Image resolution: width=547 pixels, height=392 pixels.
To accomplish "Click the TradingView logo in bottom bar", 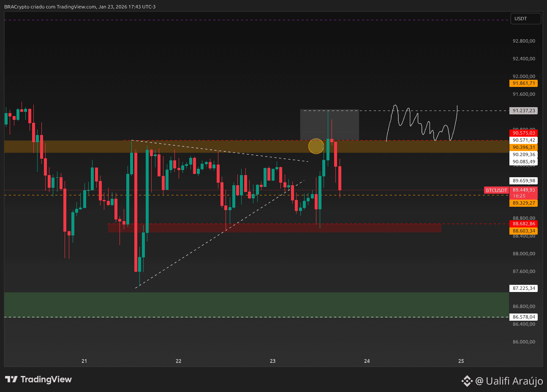I will coord(38,379).
